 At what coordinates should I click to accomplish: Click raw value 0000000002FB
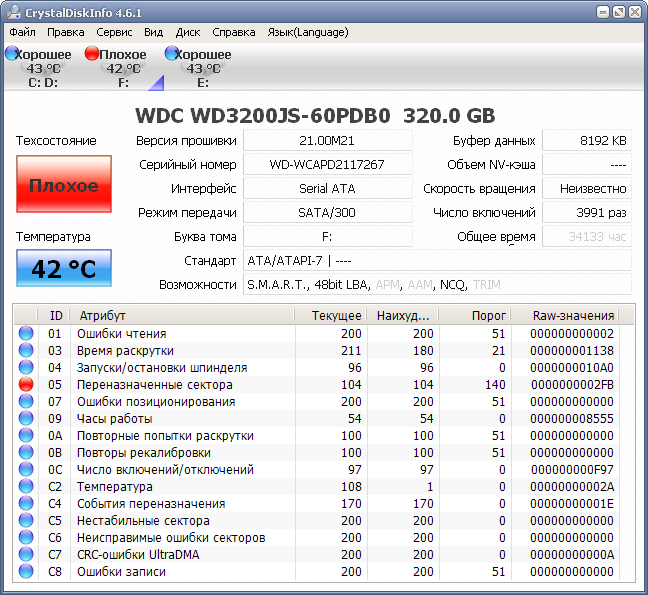572,385
